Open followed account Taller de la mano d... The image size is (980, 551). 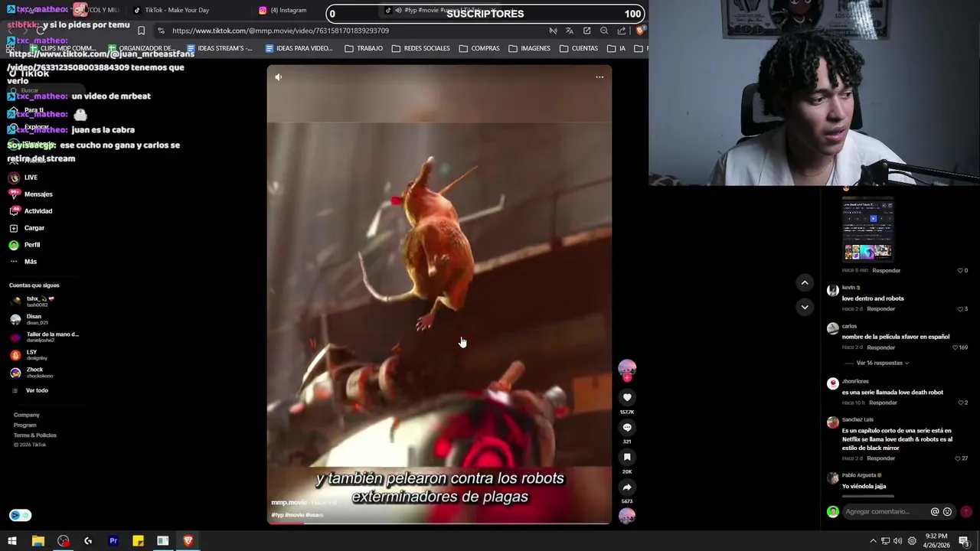52,337
